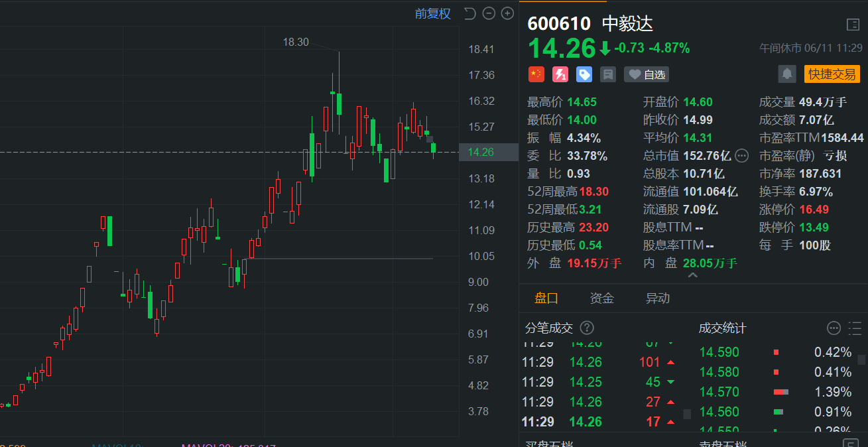
Task: Click the 跌停价 13.49 value
Action: [814, 227]
